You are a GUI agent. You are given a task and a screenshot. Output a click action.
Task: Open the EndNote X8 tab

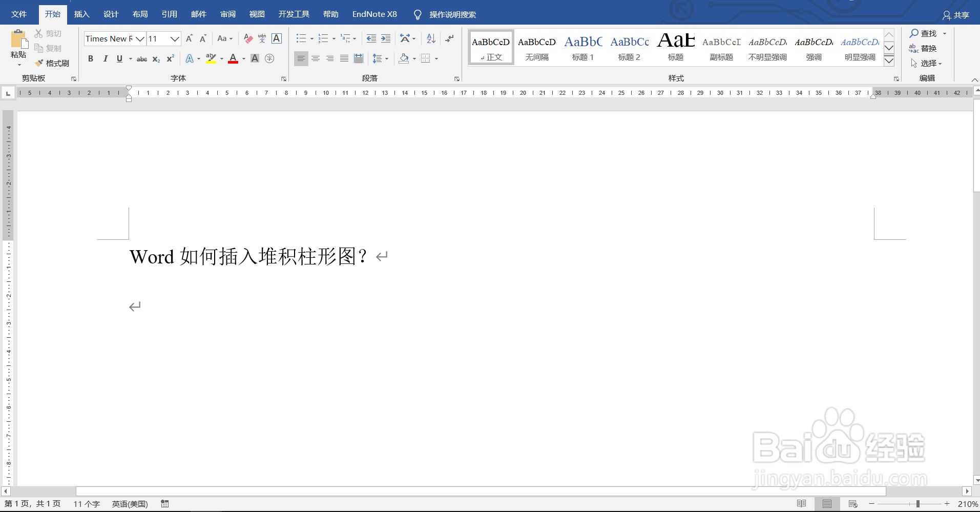tap(374, 14)
